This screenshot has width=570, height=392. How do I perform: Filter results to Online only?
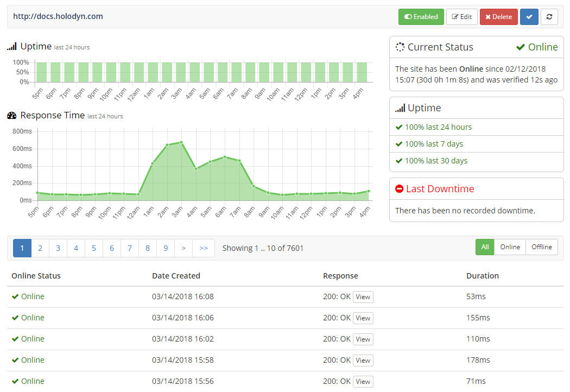[x=510, y=247]
